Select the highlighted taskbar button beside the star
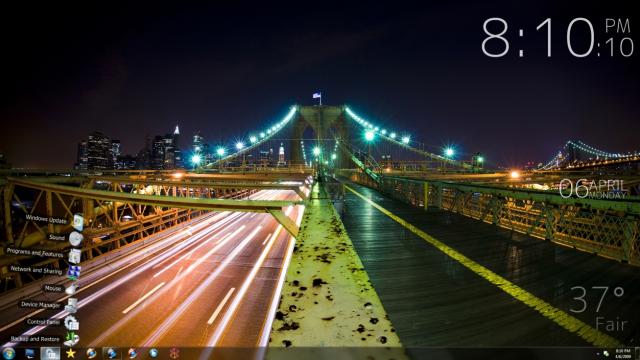 (x=50, y=353)
